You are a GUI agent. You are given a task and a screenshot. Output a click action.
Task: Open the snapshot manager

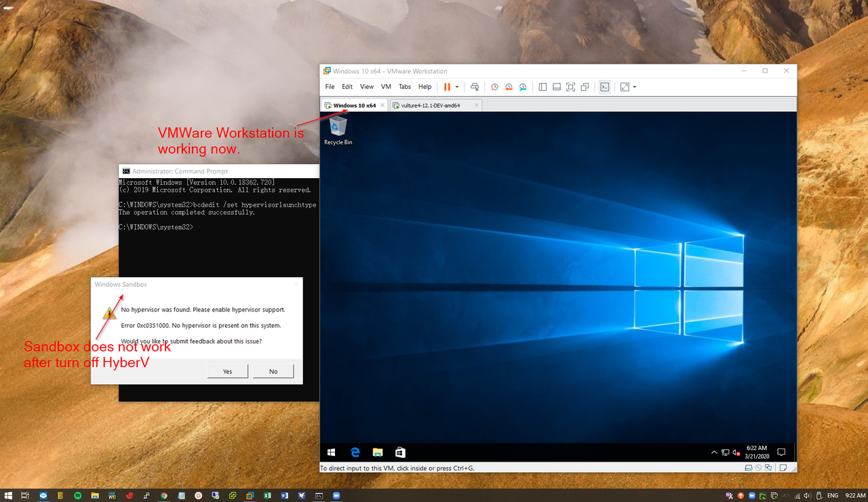pyautogui.click(x=523, y=87)
